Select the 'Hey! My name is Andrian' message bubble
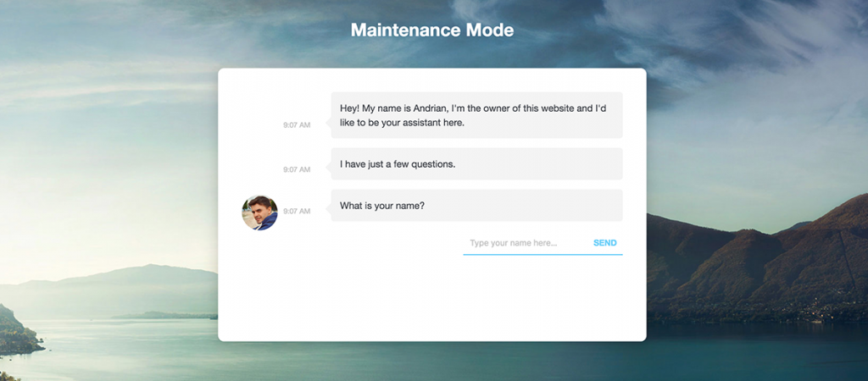Viewport: 868px width, 381px height. coord(476,115)
